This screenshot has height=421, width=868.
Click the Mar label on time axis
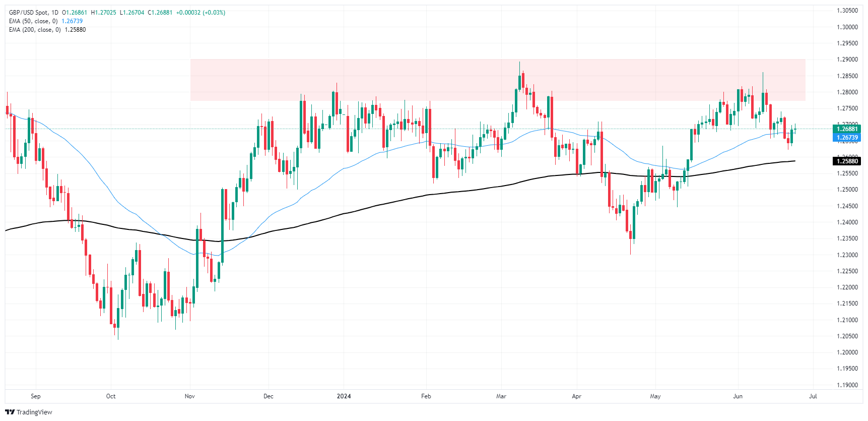(501, 396)
